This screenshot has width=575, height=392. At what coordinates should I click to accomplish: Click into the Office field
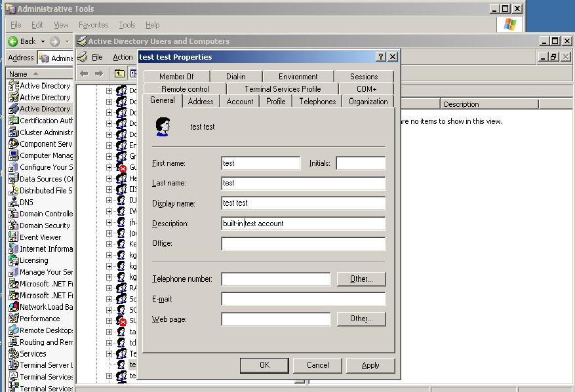[x=304, y=243]
